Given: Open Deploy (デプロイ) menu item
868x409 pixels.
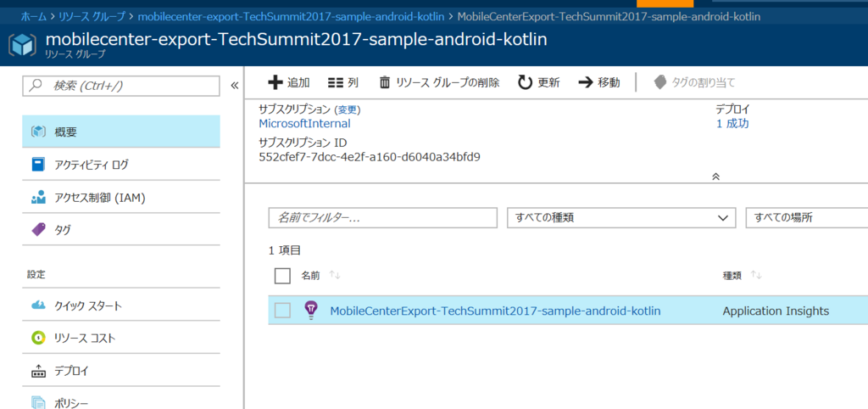Looking at the screenshot, I should (x=120, y=371).
